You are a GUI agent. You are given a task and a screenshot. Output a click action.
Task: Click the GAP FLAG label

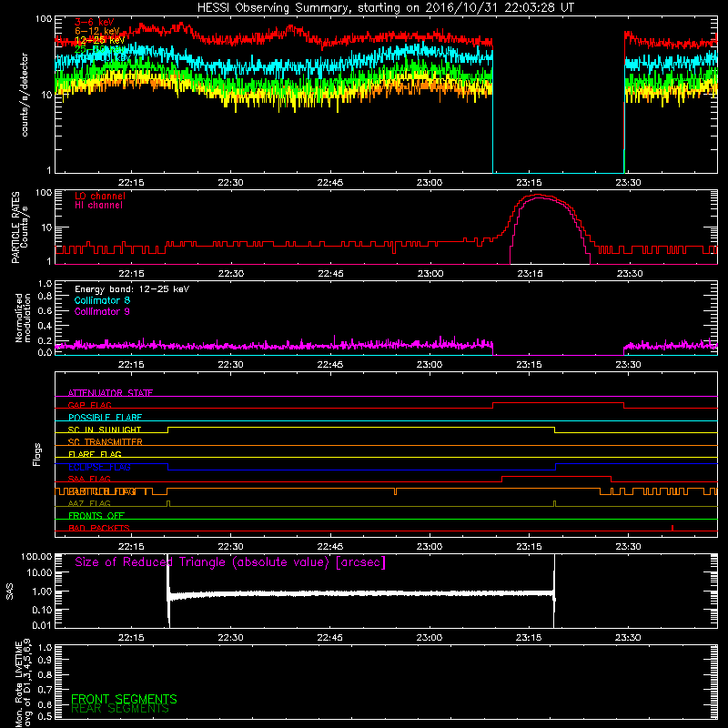point(89,405)
